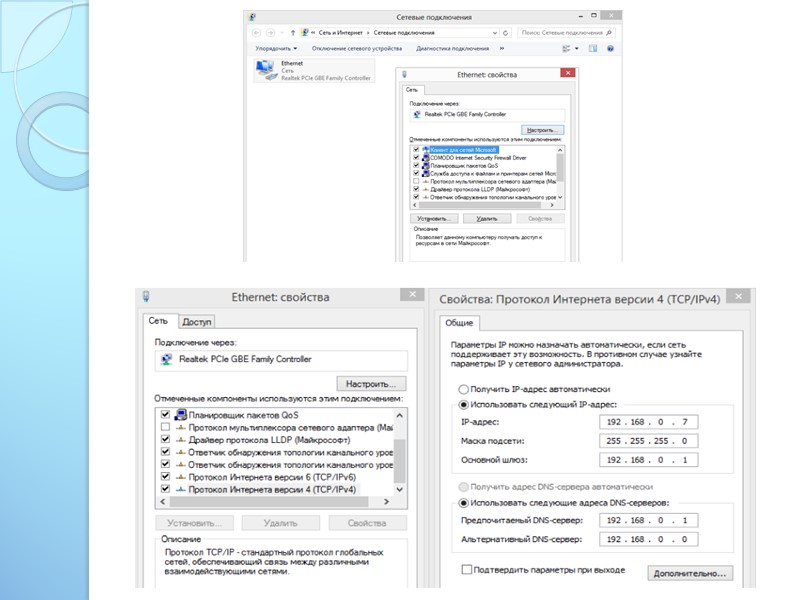The height and width of the screenshot is (600, 800).
Task: Select Использовать следующий IP-адрес radio
Action: (463, 405)
